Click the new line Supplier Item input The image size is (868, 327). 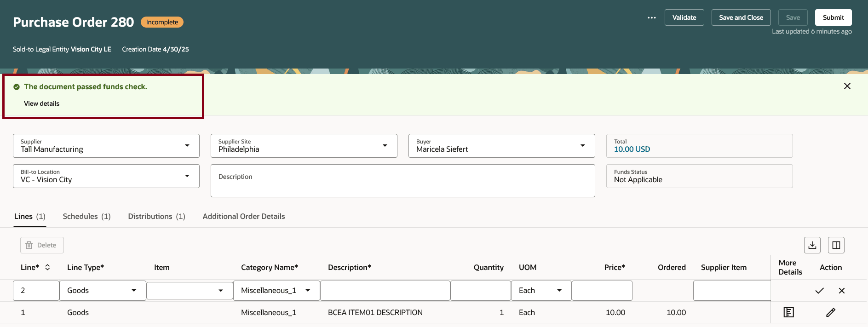[732, 291]
